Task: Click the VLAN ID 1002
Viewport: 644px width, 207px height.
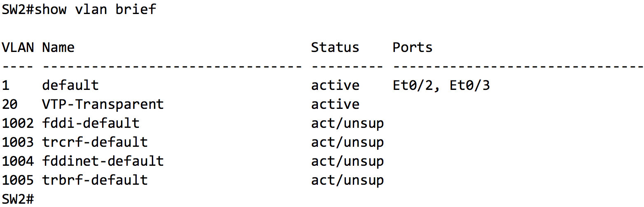Action: (18, 123)
